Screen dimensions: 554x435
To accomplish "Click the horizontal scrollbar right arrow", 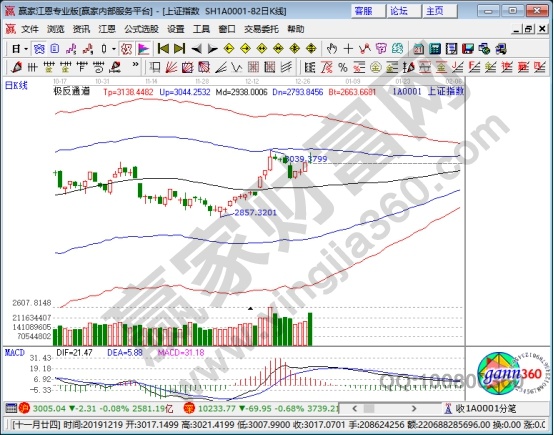I will (x=414, y=409).
